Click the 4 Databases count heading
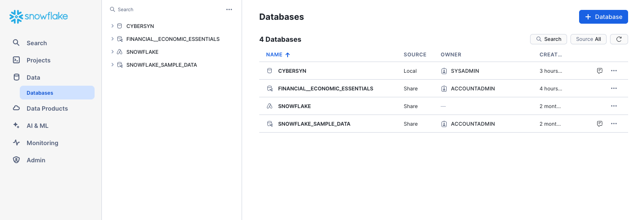Screen dimensions: 644x220 (x=280, y=39)
